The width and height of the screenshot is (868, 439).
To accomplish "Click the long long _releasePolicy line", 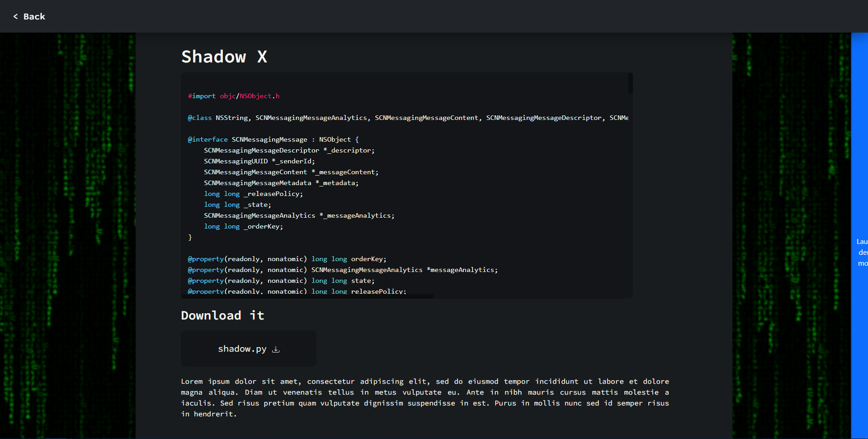I will point(254,194).
